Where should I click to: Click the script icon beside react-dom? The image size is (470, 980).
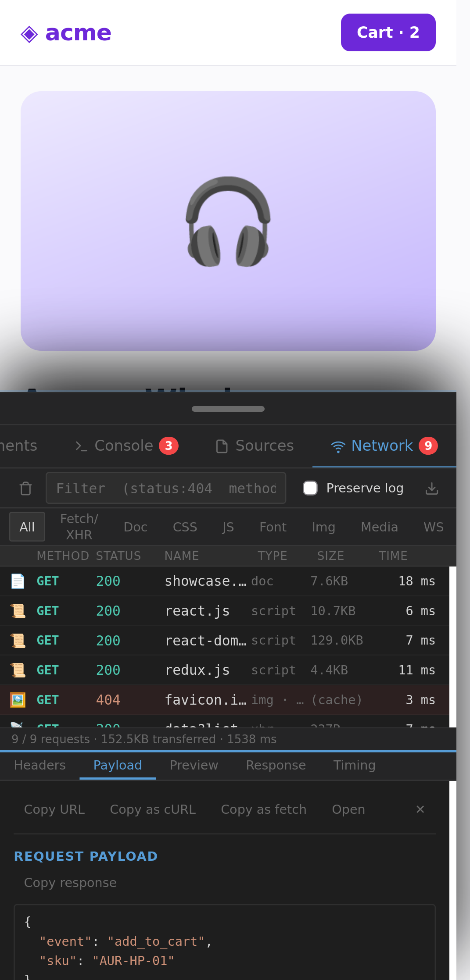(x=18, y=641)
